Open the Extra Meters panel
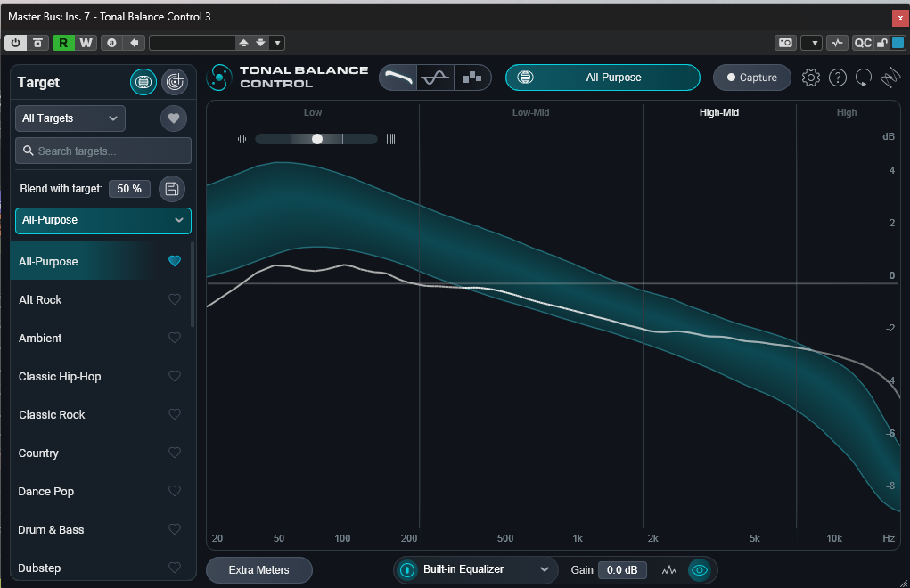910x588 pixels. pos(258,570)
